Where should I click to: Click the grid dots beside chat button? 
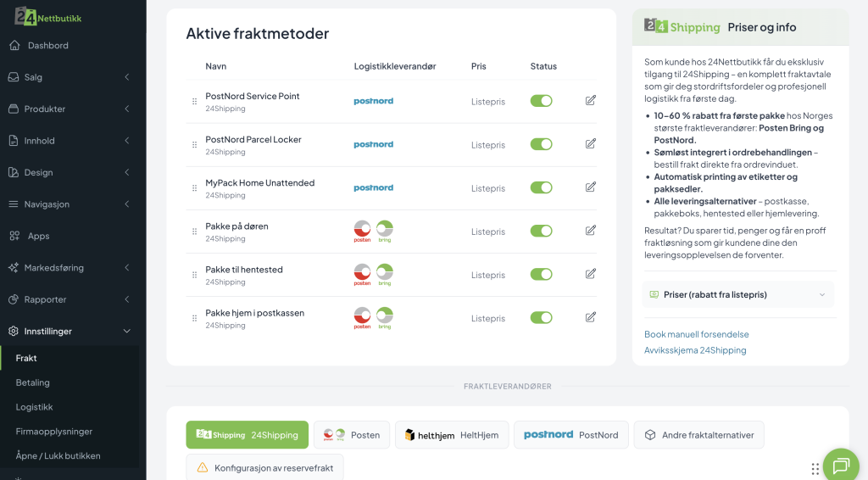click(x=815, y=469)
